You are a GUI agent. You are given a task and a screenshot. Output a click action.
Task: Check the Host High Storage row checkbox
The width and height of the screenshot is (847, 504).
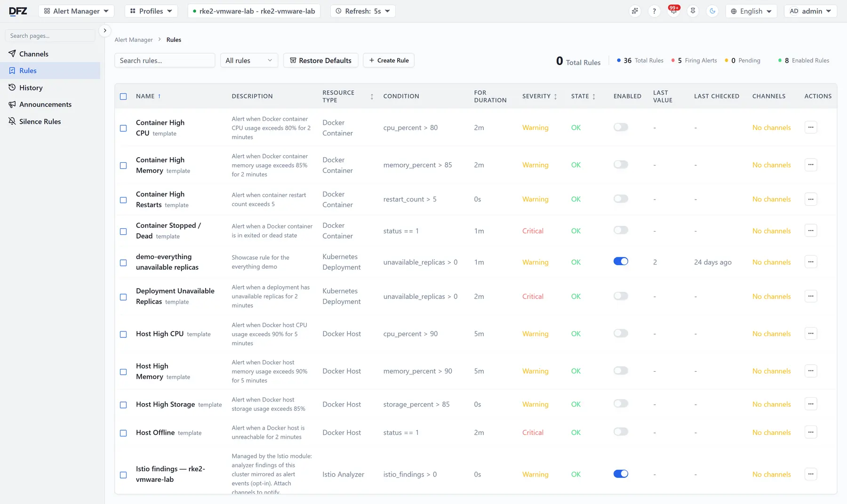click(123, 405)
